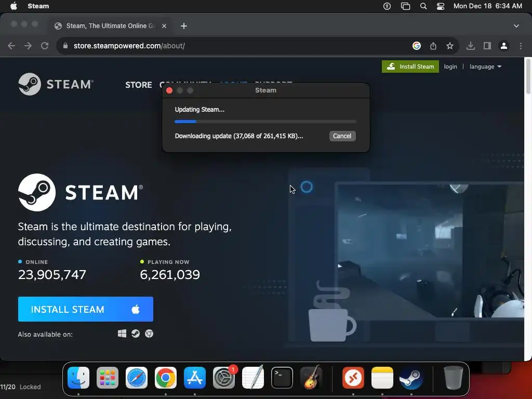Click the window mirroring icon in the menu bar
Screen dimensions: 532x399
click(x=405, y=6)
